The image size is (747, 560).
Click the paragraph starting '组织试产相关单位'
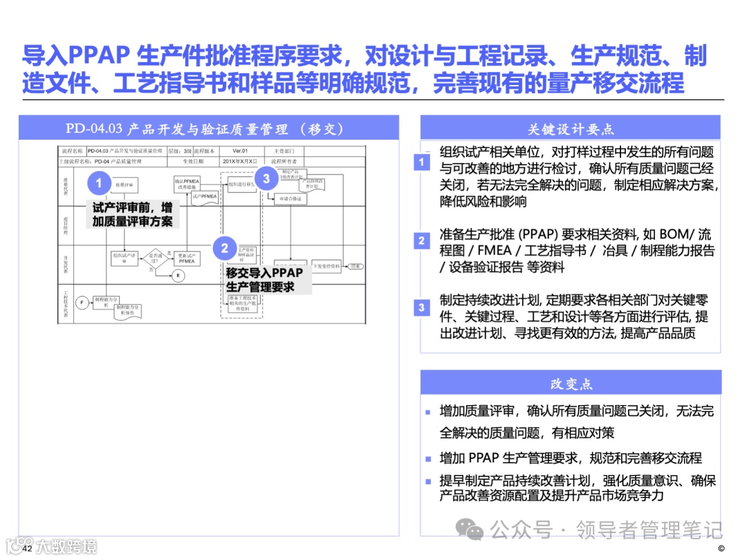click(x=578, y=177)
